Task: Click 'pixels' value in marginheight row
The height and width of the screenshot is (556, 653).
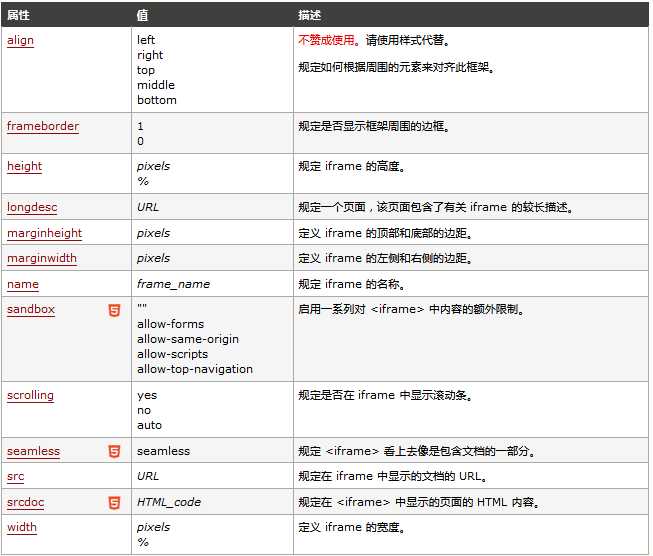Action: [153, 233]
